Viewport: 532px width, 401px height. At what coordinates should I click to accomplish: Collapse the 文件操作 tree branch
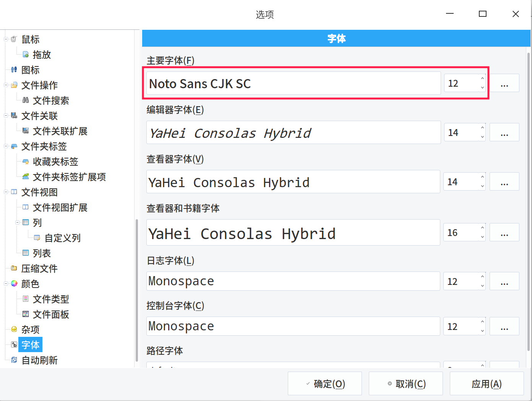click(6, 85)
